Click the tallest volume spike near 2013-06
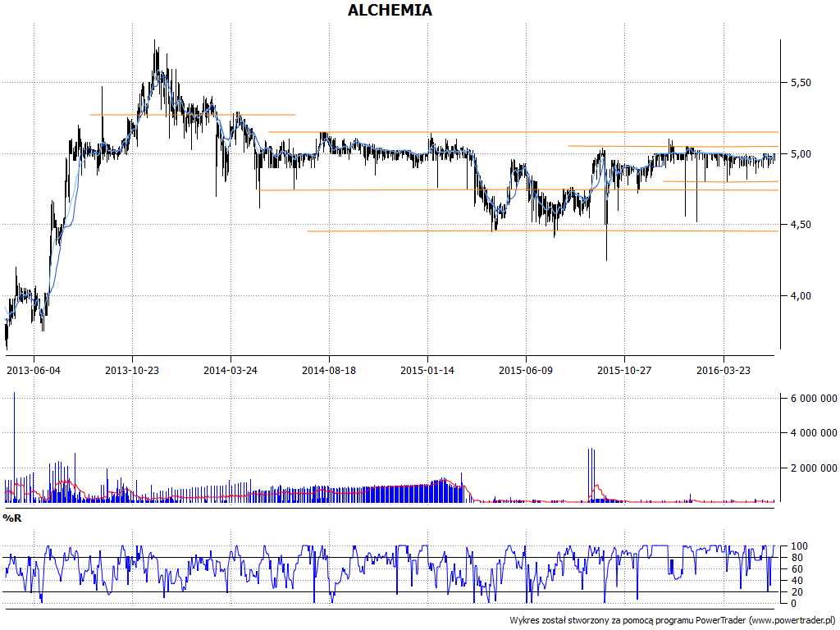This screenshot has width=840, height=630. (x=14, y=447)
